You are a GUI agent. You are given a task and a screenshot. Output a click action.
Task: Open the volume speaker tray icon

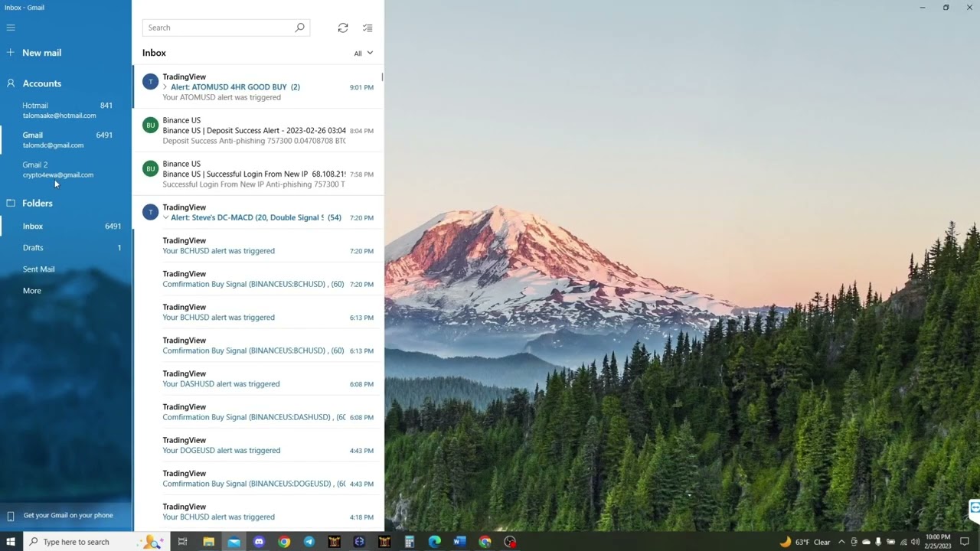915,542
